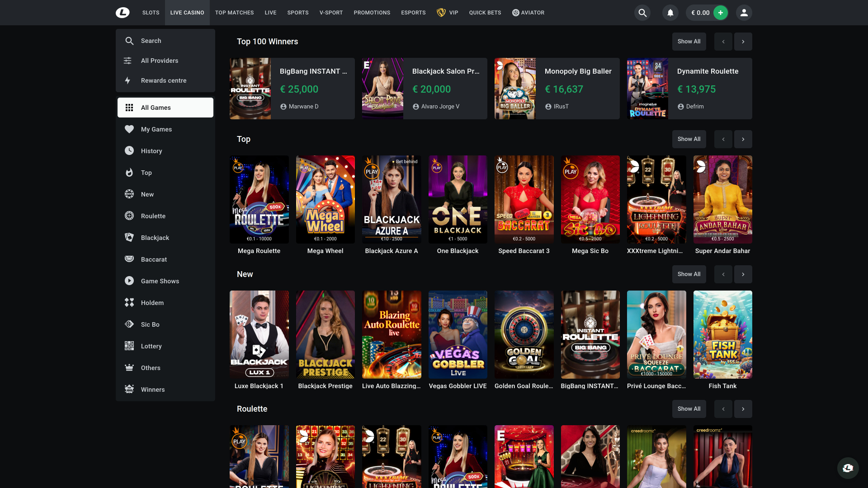The height and width of the screenshot is (488, 868).
Task: Switch to the SPORTS navigation tab
Action: click(x=297, y=13)
